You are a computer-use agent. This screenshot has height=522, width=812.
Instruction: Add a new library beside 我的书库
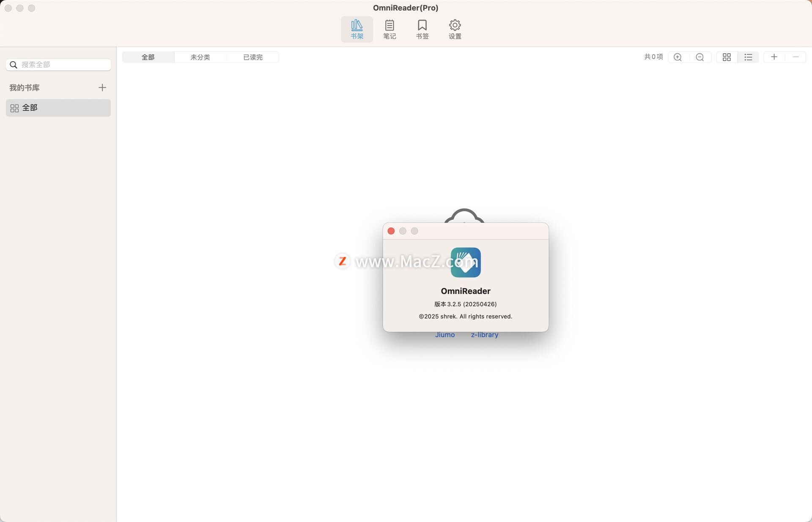102,87
